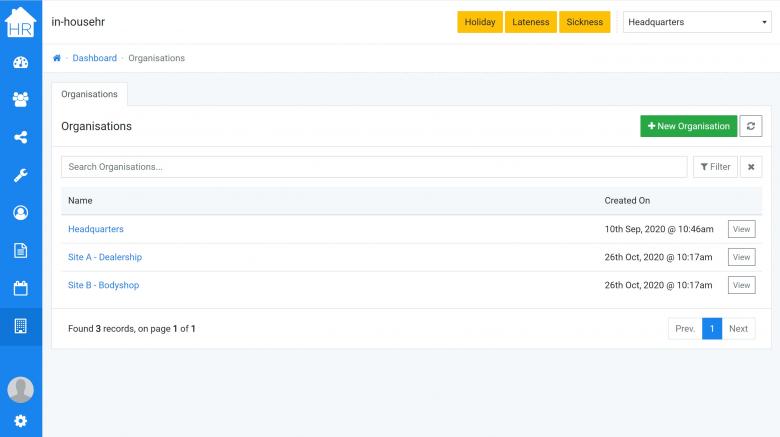Select the building organisations icon in sidebar
The height and width of the screenshot is (437, 780).
coord(20,326)
